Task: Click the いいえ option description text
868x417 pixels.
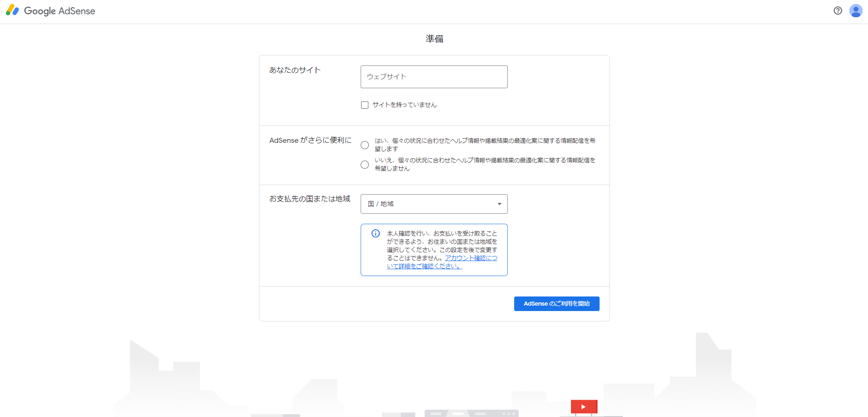Action: tap(485, 164)
